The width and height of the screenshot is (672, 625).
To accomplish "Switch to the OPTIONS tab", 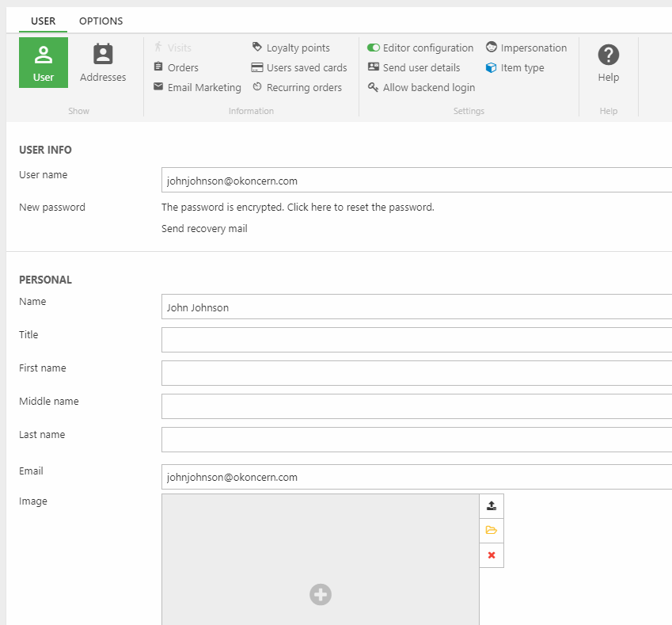I will click(x=101, y=21).
